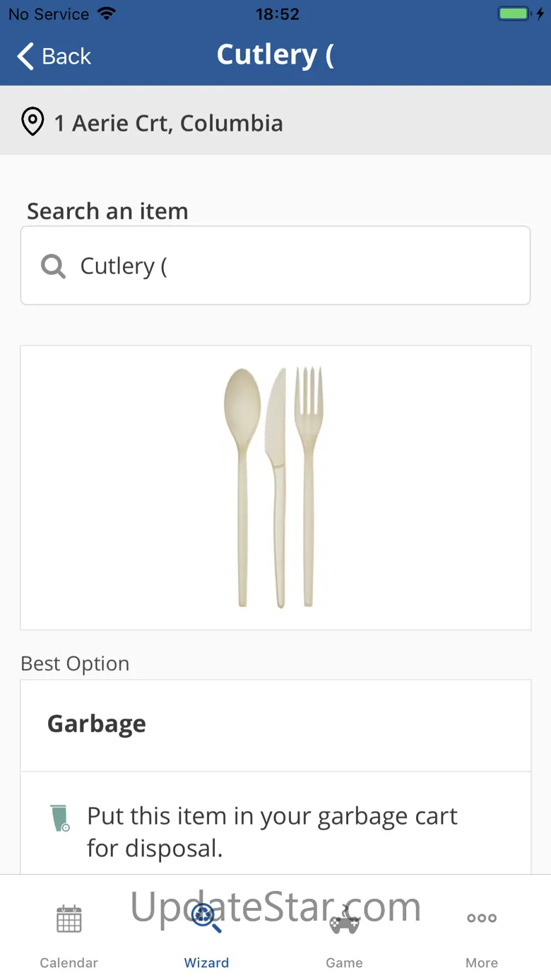Tap the Wizard recycling magnifier icon
Screen dimensions: 551x980
[x=206, y=919]
